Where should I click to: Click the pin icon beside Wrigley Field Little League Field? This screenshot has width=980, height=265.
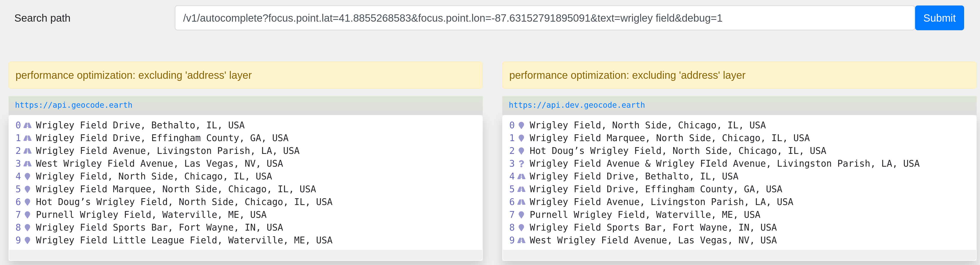point(27,240)
